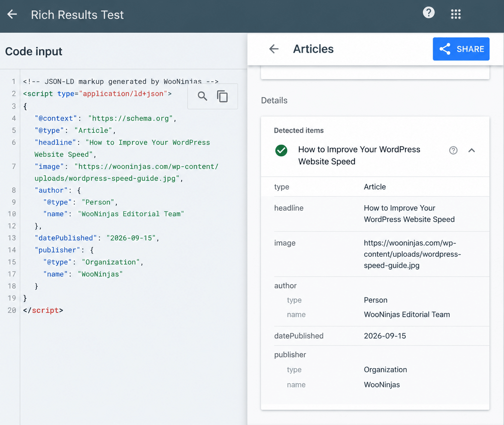
Task: Go back using the arrow beside Articles
Action: coord(274,49)
